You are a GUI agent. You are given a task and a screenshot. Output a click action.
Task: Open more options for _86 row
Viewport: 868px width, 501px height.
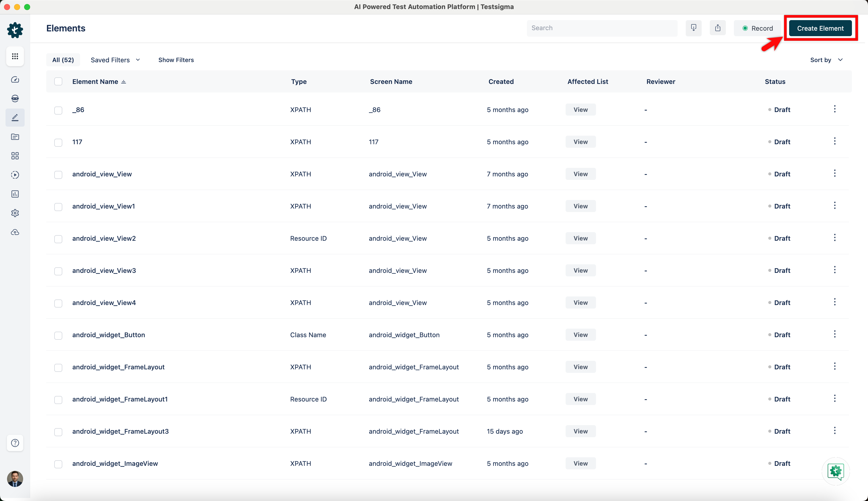click(x=835, y=109)
